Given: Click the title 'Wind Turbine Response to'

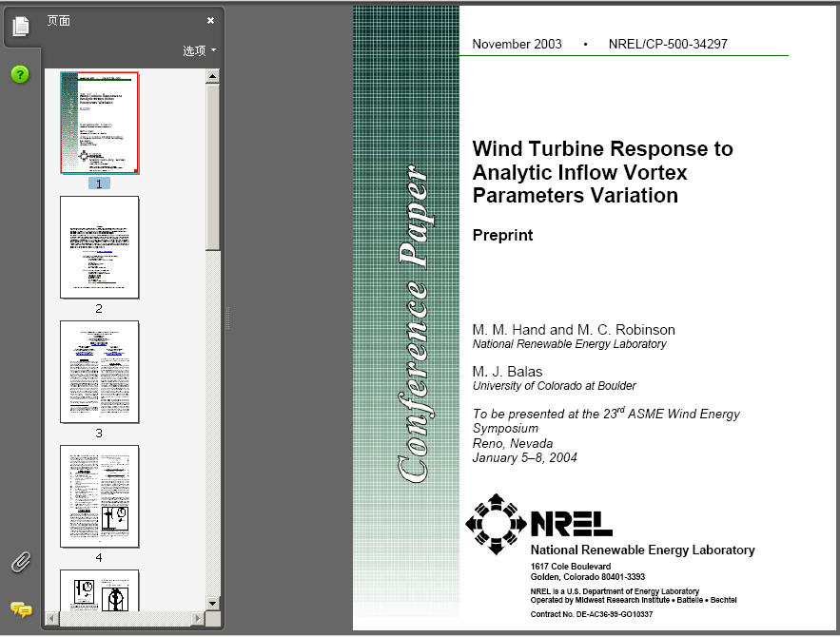Looking at the screenshot, I should click(x=603, y=149).
